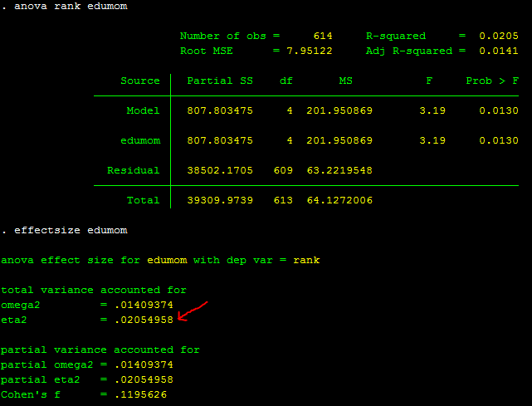Click the Residual row label
The image size is (532, 406).
click(x=134, y=170)
